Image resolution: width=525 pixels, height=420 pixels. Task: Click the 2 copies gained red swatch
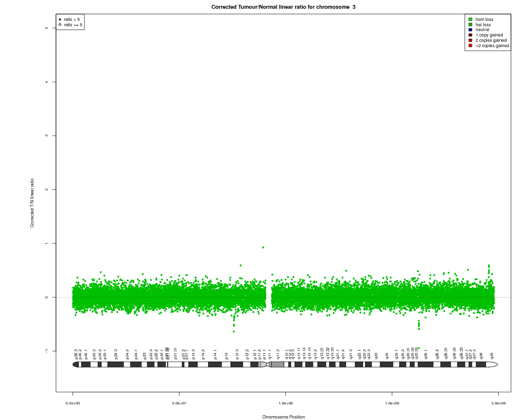click(471, 40)
